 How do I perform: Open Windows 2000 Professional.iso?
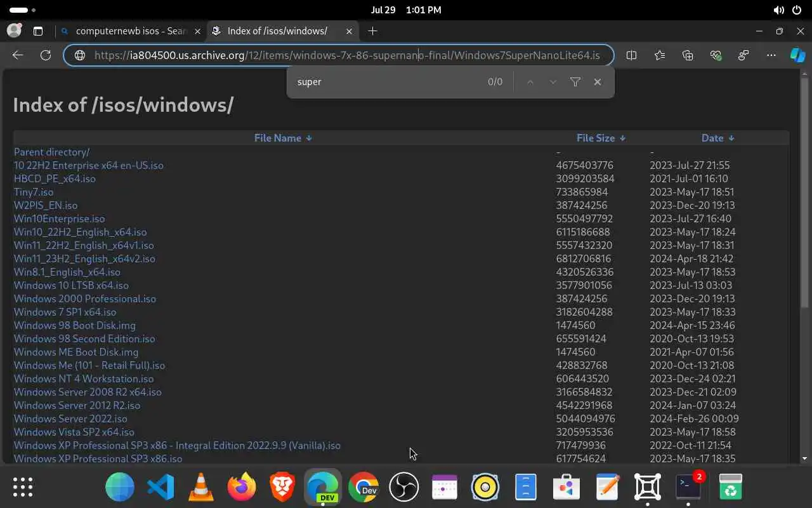coord(85,298)
